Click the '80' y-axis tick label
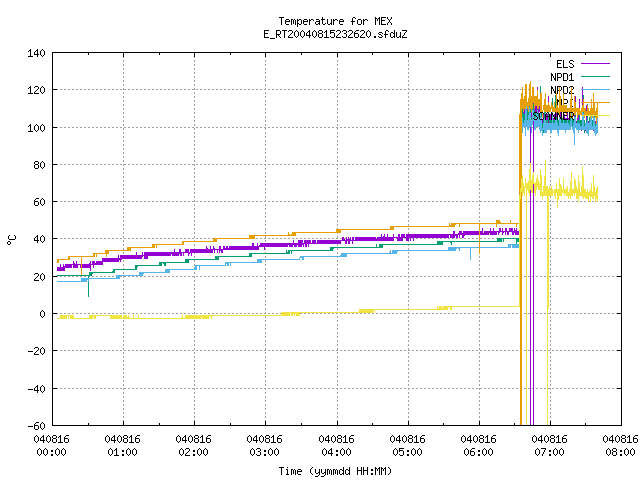This screenshot has width=640, height=480. 39,165
